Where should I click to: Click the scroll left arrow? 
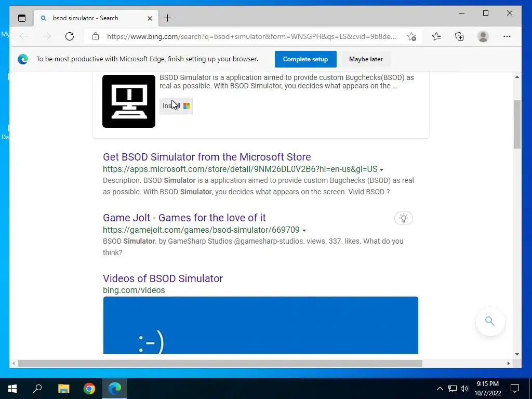(14, 363)
